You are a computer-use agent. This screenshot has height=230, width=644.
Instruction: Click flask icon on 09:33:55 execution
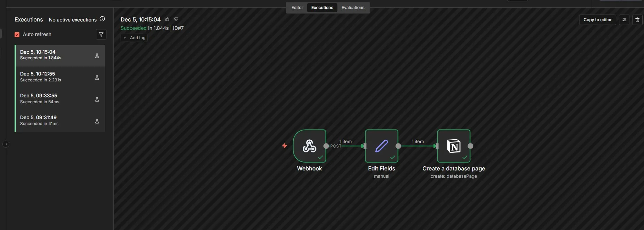point(97,99)
